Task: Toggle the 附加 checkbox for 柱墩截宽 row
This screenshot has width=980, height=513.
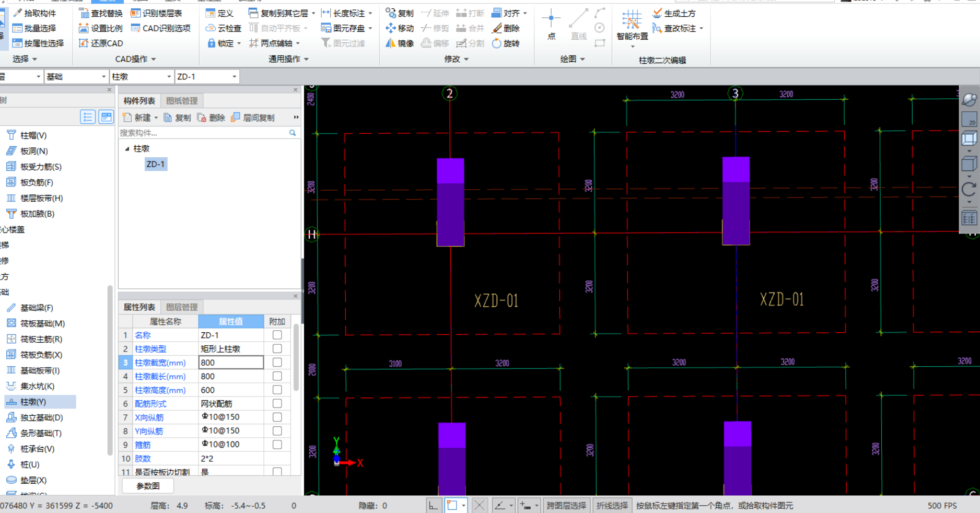Action: point(277,362)
